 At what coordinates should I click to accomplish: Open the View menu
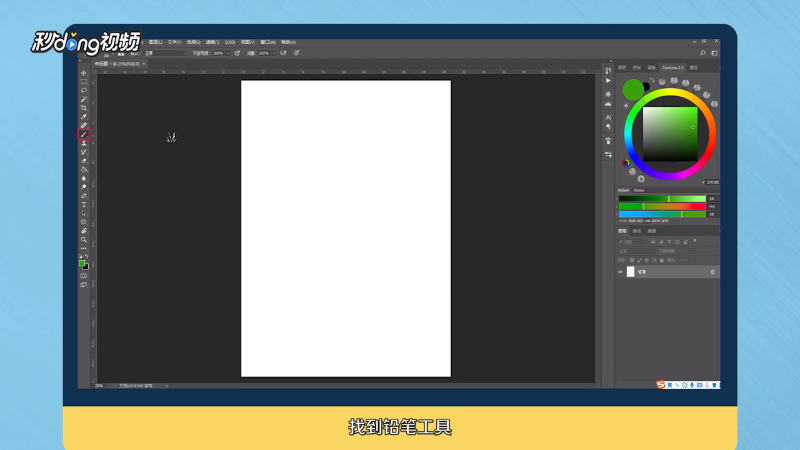(x=247, y=42)
